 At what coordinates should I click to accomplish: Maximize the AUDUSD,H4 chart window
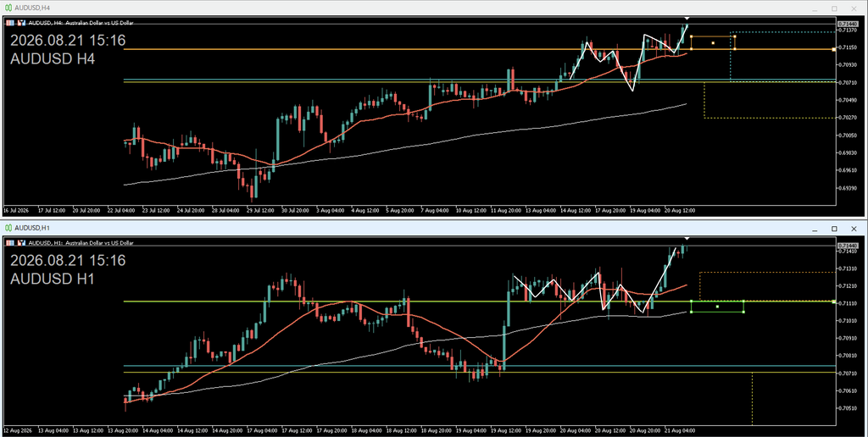pyautogui.click(x=834, y=8)
